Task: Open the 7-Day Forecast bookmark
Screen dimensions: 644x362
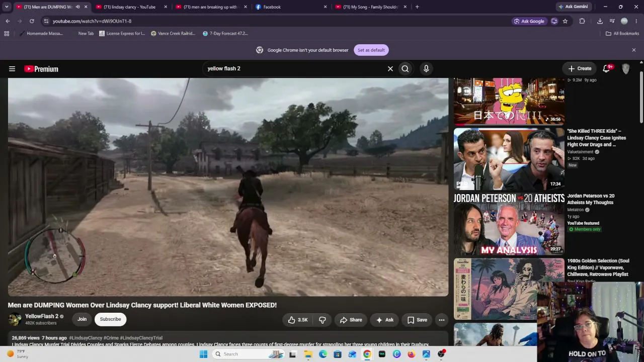Action: click(x=225, y=34)
